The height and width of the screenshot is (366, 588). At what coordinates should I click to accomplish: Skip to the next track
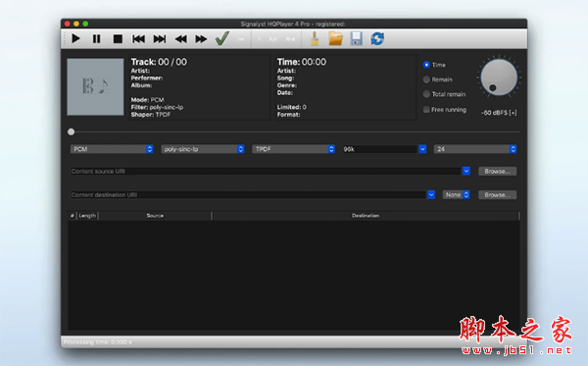[x=160, y=38]
